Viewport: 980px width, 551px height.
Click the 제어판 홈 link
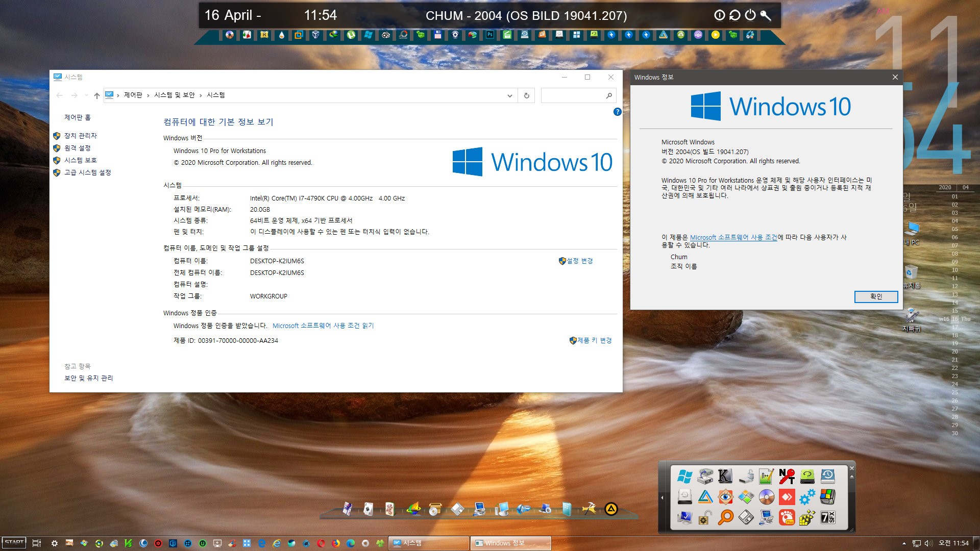pos(77,117)
